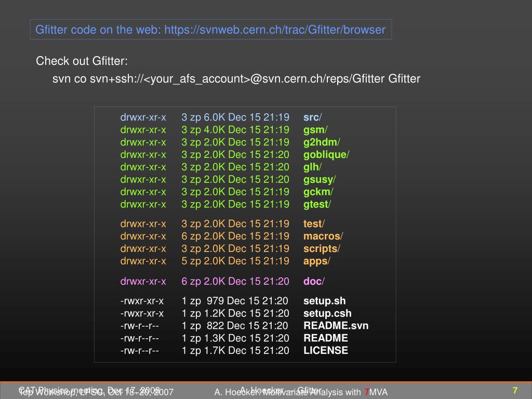Click the footer author and title text

point(301,392)
